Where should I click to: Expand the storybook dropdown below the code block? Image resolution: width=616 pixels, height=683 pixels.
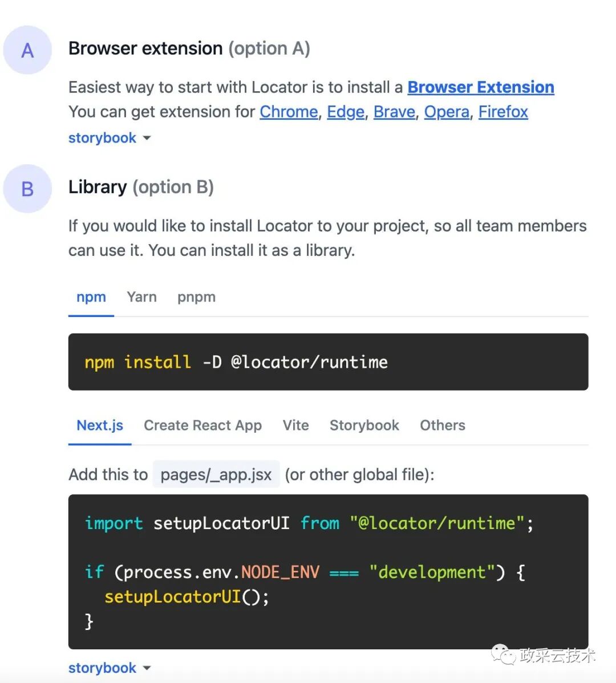110,668
